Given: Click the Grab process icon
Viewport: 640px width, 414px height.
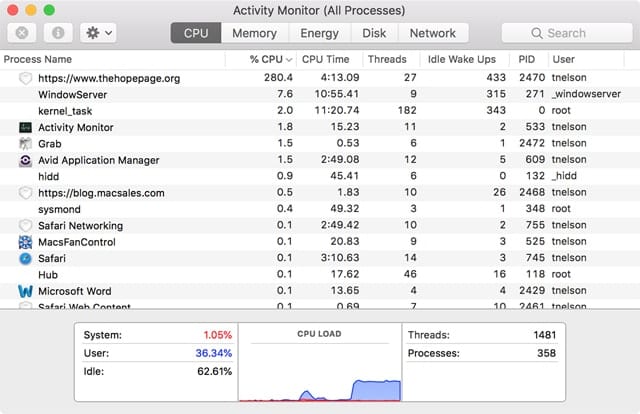Looking at the screenshot, I should (x=25, y=144).
